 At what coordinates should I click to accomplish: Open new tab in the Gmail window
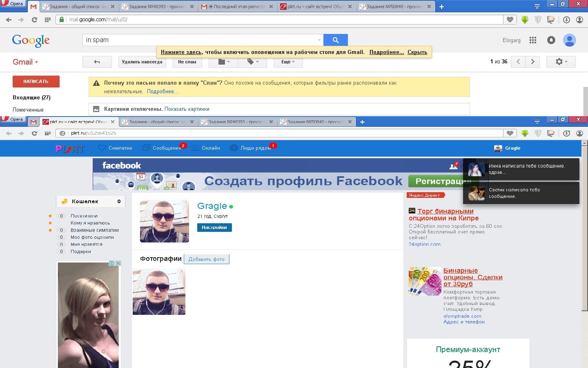pos(441,7)
